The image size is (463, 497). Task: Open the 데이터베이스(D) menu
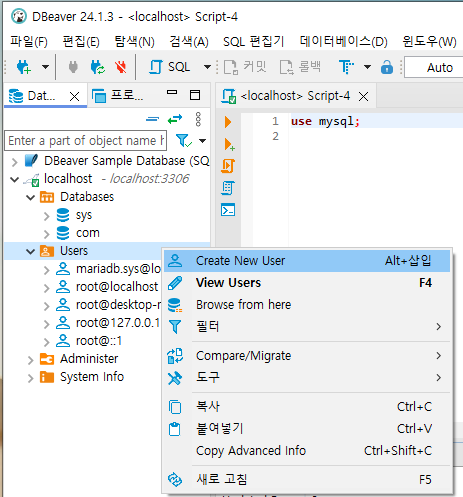(x=343, y=42)
